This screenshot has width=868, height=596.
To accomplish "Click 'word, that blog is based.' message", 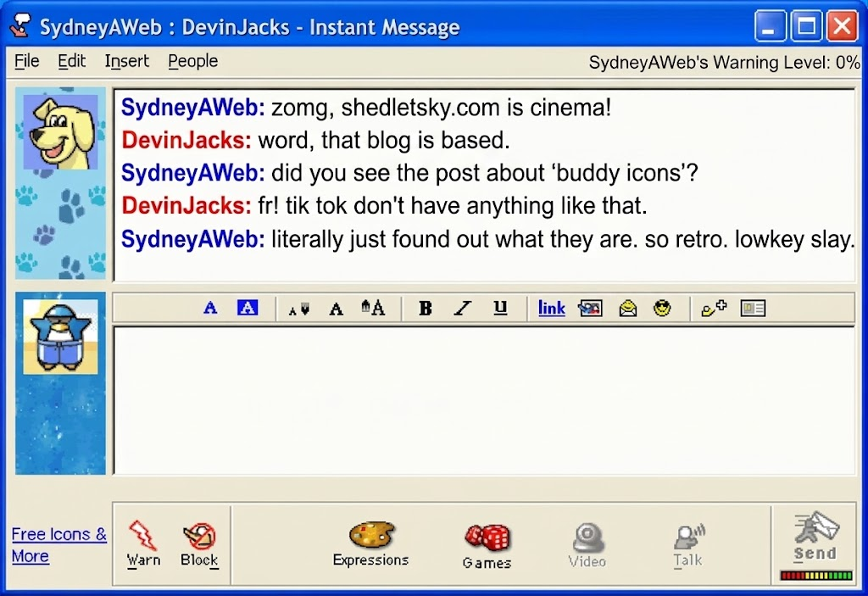I will click(383, 140).
